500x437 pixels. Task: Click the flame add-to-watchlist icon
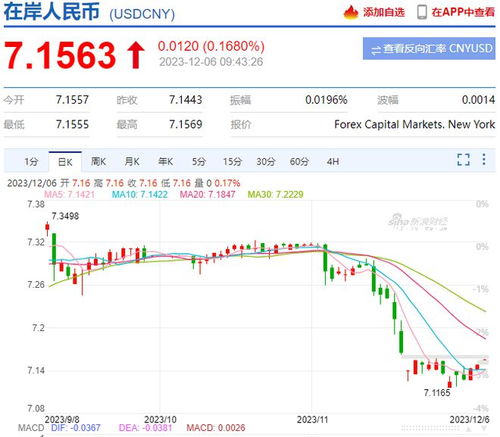[351, 12]
